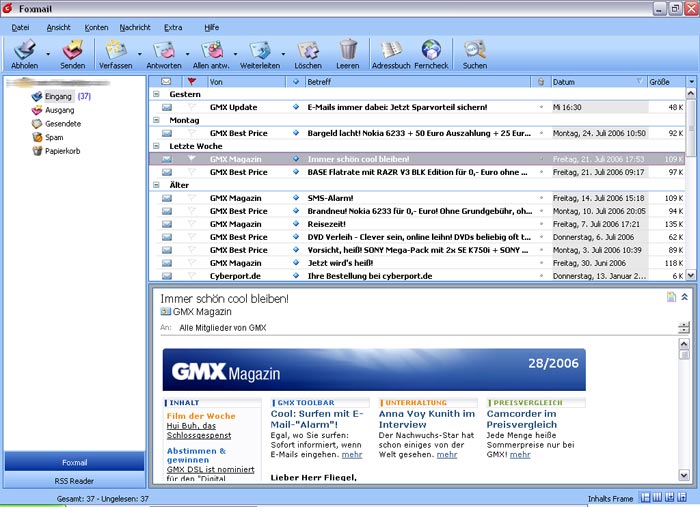Click the attachment column header icon
The height and width of the screenshot is (507, 700).
tap(541, 82)
